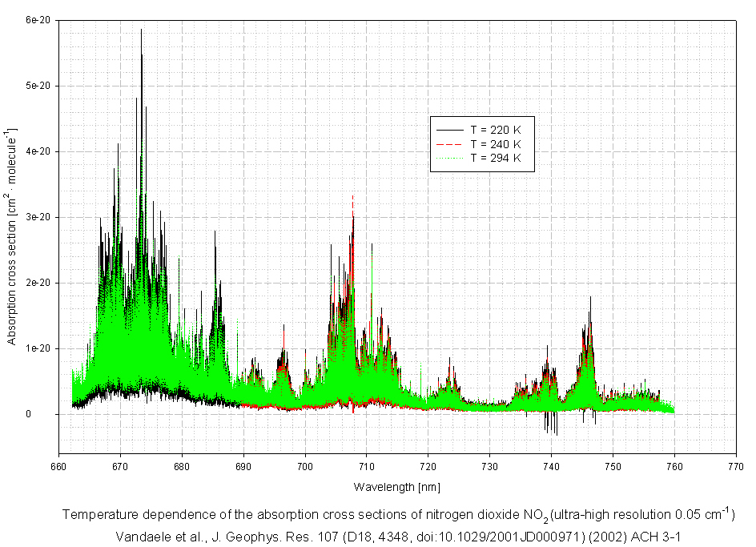Click the red dashed line legend sample
The image size is (756, 547).
click(449, 143)
